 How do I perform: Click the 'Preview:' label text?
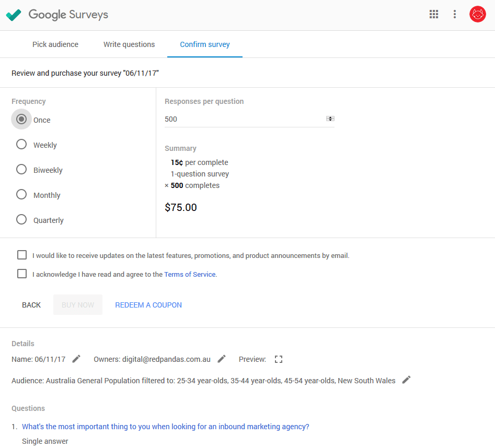(252, 359)
